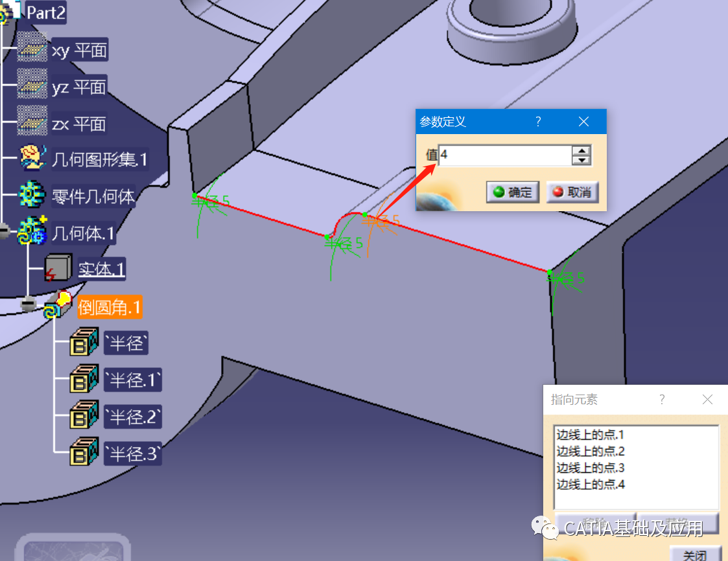728x561 pixels.
Task: Open help in the 指向元素 dialog
Action: coord(662,400)
